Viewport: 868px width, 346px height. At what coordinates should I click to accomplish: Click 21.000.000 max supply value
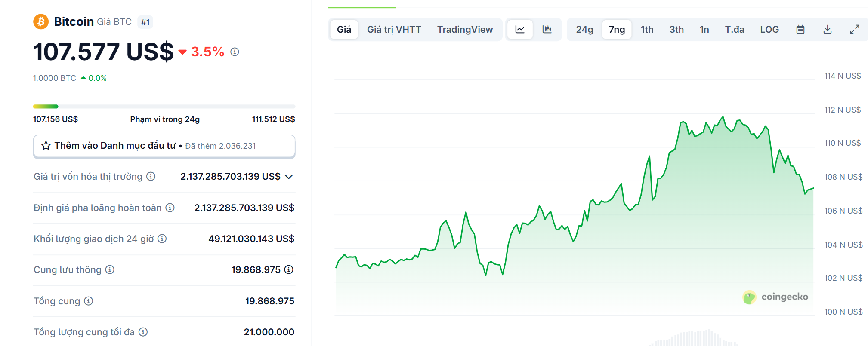click(269, 332)
